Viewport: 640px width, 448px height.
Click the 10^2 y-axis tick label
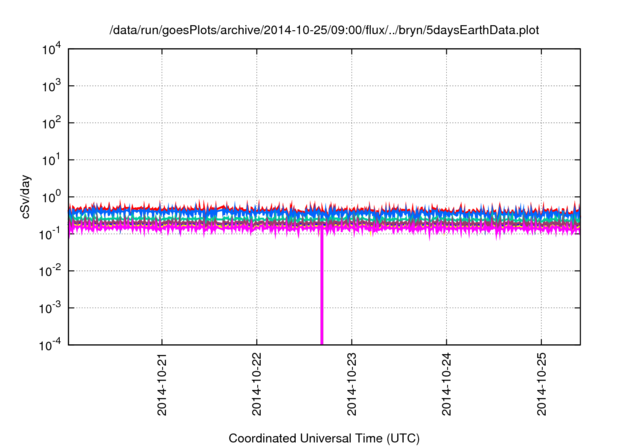point(52,123)
